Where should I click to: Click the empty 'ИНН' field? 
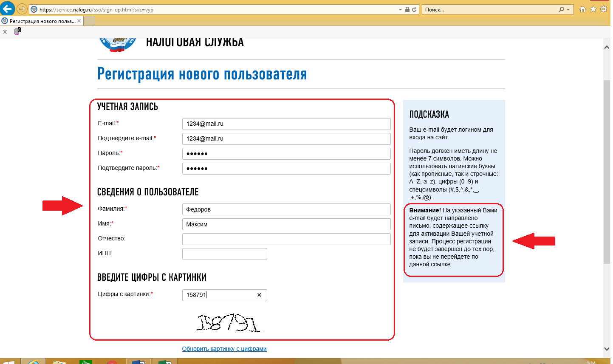point(224,254)
